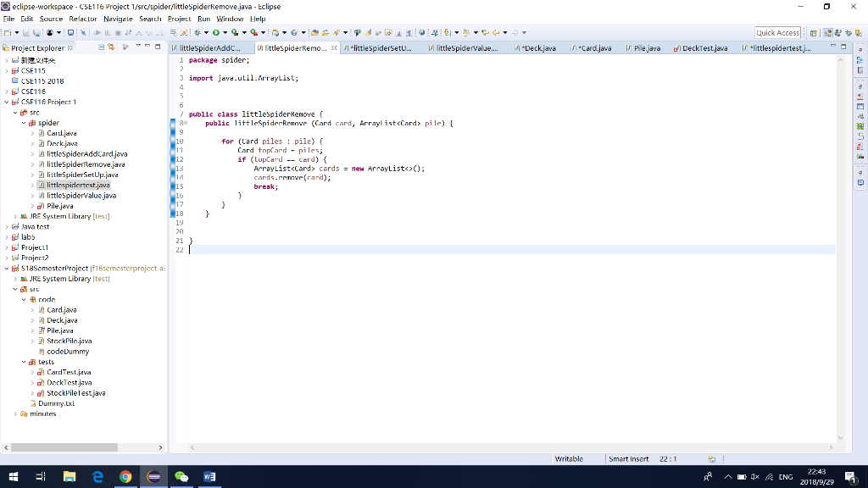Open Google Chrome from the taskbar
This screenshot has height=488, width=868.
pos(125,476)
